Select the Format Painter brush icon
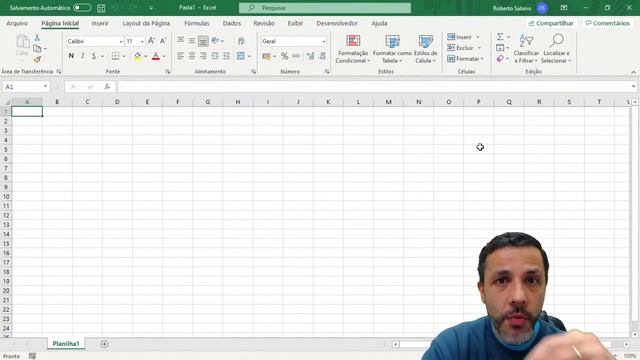Viewport: 640px width, 360px height. [x=37, y=60]
